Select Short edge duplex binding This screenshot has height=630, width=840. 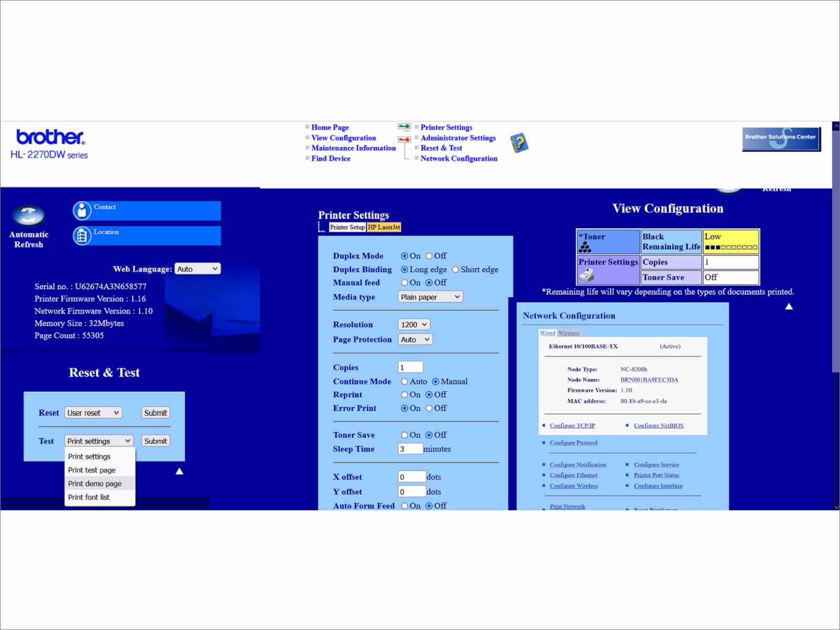[455, 269]
